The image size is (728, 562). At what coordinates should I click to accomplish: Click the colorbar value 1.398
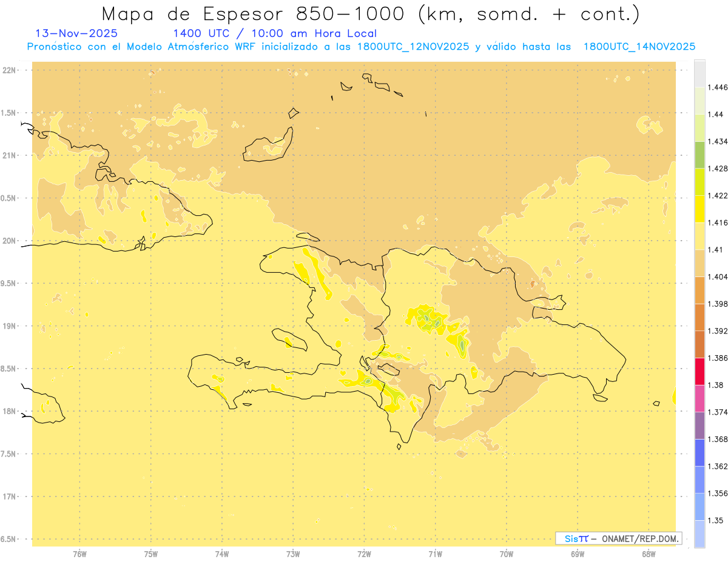coord(718,304)
